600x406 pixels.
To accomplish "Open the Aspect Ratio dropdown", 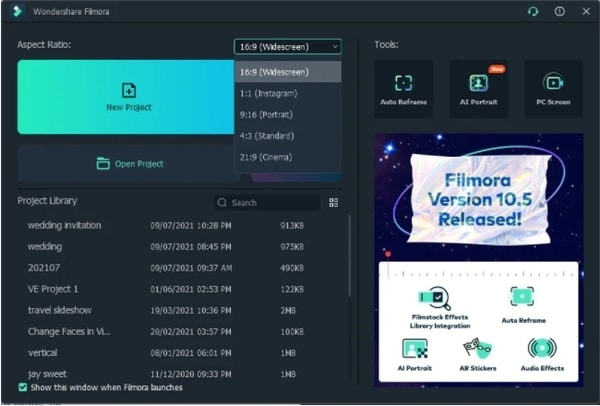I will pyautogui.click(x=287, y=47).
